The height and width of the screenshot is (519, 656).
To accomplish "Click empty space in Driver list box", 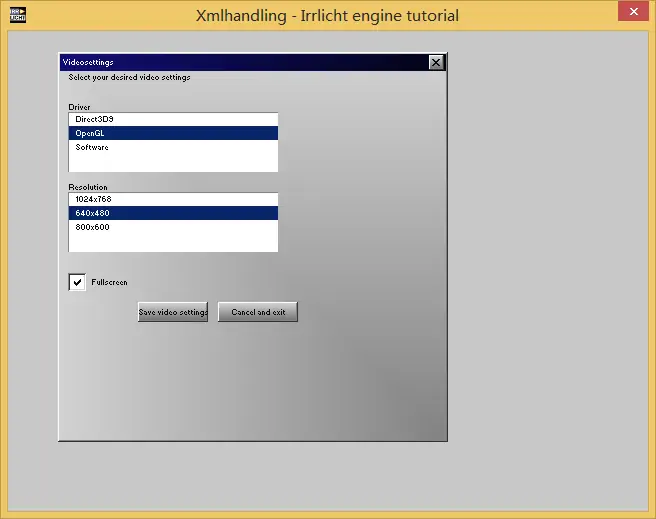I will [x=172, y=163].
